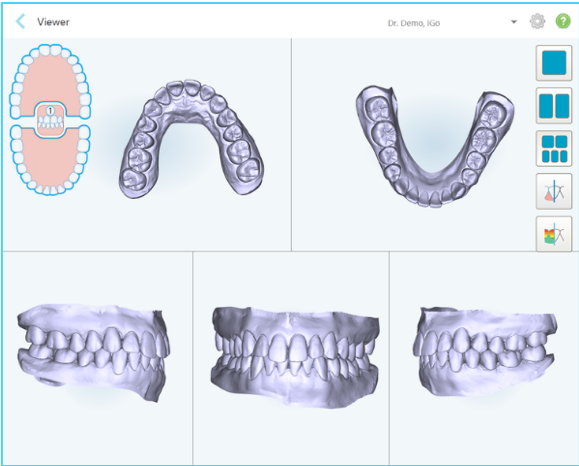
Task: Click the Viewer title label
Action: (53, 22)
